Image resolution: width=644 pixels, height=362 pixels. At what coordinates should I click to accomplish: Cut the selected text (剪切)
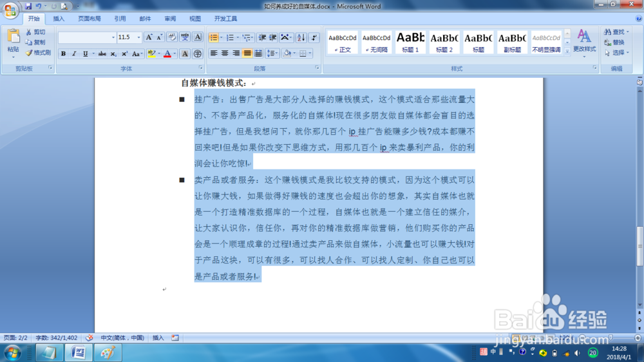pyautogui.click(x=35, y=32)
